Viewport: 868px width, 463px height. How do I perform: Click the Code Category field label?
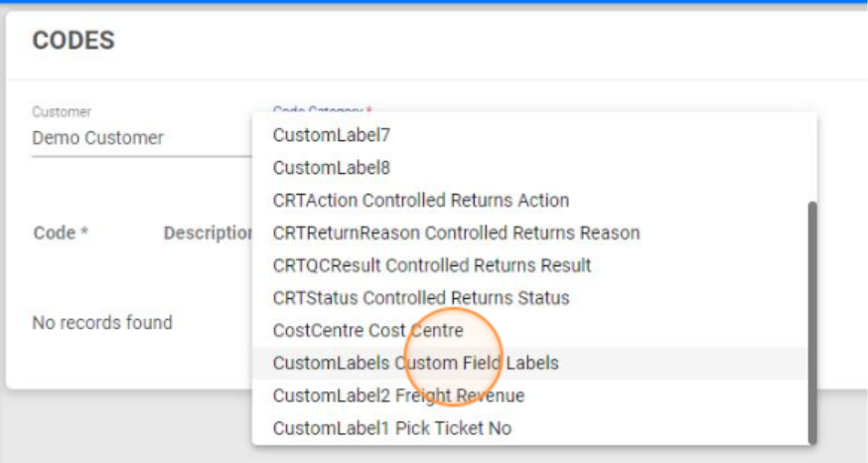pyautogui.click(x=323, y=108)
